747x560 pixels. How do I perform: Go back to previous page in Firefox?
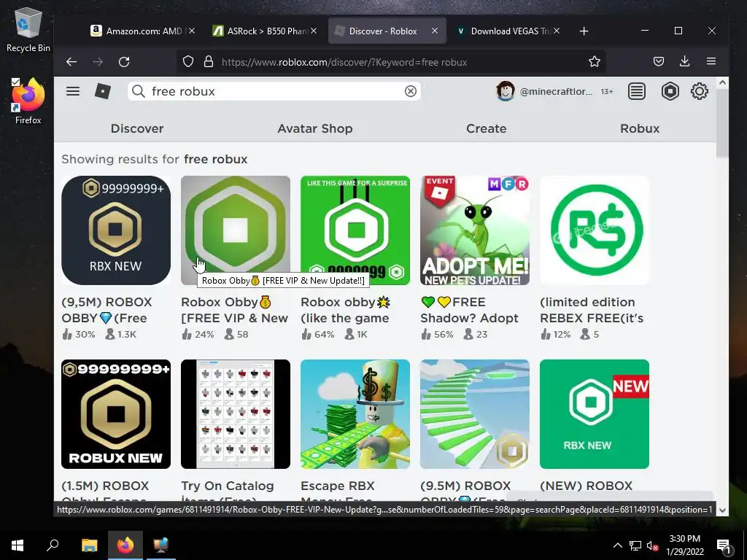[71, 61]
